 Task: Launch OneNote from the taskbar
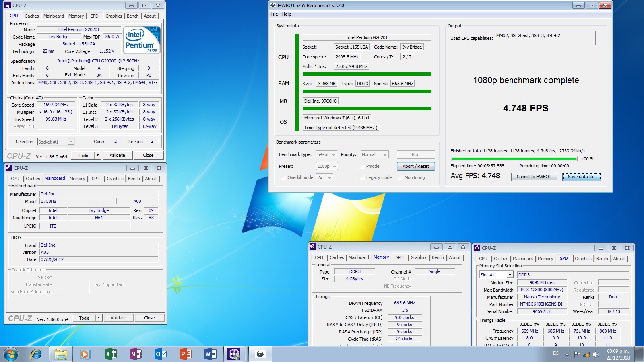pyautogui.click(x=135, y=354)
